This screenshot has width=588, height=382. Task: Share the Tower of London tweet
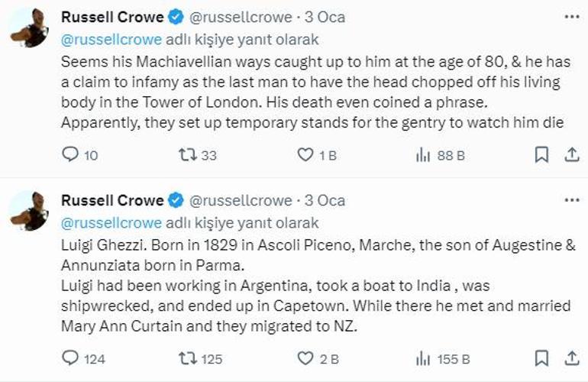[x=570, y=155]
